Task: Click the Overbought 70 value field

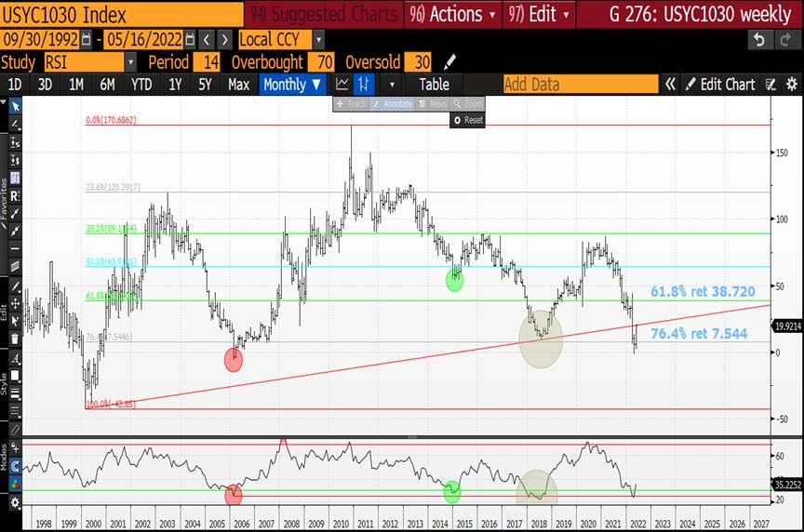Action: tap(321, 62)
